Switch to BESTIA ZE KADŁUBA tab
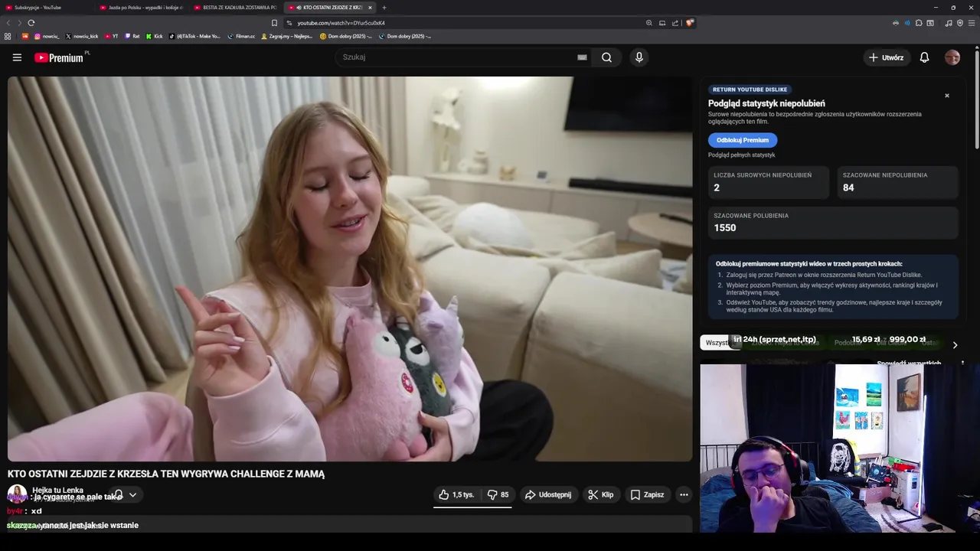The width and height of the screenshot is (980, 551). [x=236, y=8]
